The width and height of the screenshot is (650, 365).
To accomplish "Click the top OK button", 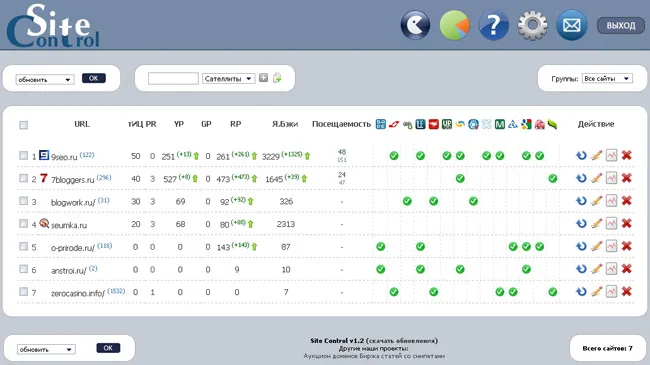I will click(x=94, y=78).
